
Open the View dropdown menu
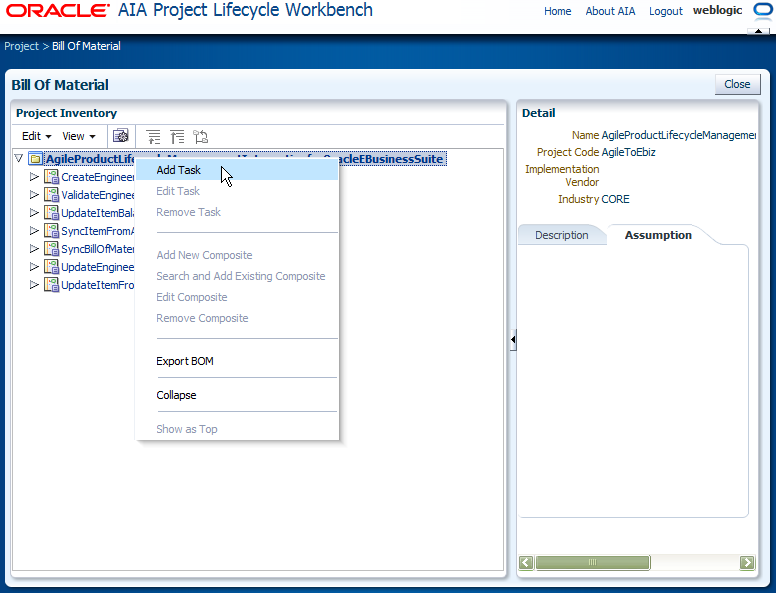point(79,136)
